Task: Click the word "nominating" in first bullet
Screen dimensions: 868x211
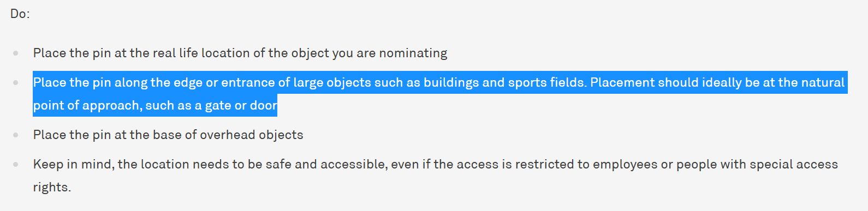Action: coord(413,53)
